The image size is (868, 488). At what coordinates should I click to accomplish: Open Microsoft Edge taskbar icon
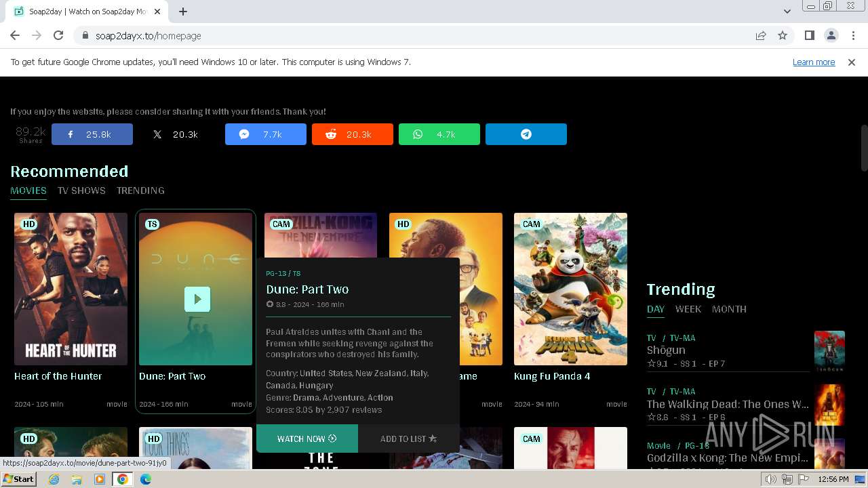click(145, 479)
